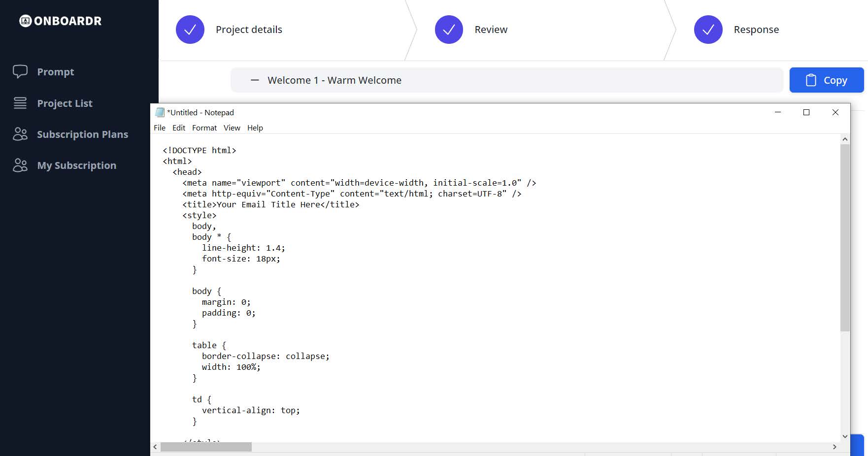
Task: Click the '<title>Your Email Title Here</title>' line
Action: [x=271, y=205]
